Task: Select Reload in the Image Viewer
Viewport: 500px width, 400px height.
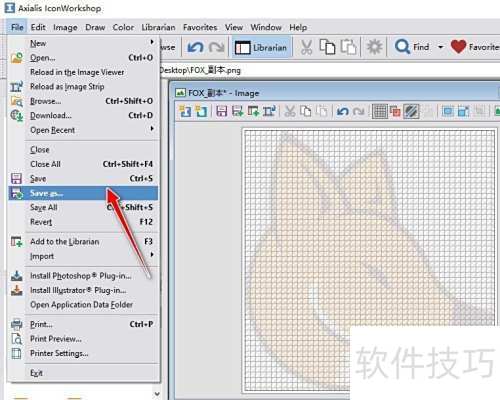Action: click(83, 72)
